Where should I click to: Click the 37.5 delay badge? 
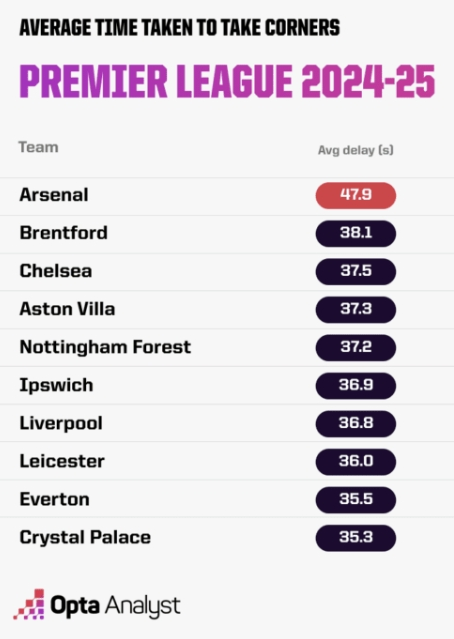click(356, 271)
